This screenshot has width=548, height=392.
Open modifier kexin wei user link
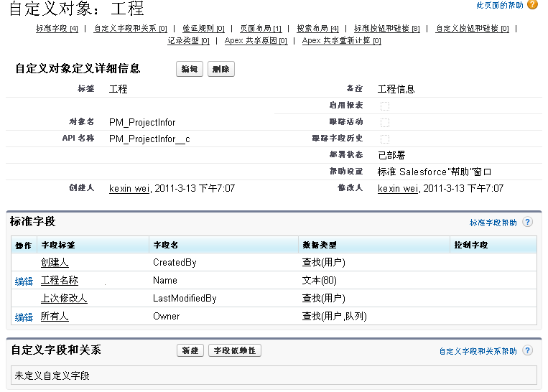[x=398, y=188]
